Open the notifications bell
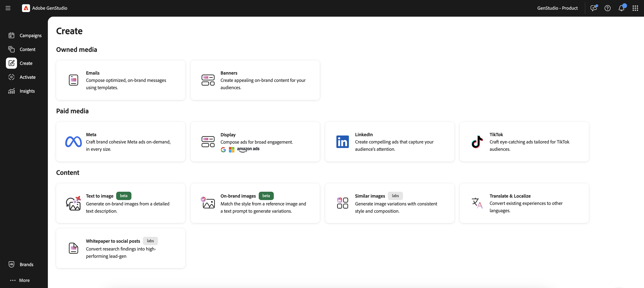The image size is (644, 288). click(x=621, y=8)
